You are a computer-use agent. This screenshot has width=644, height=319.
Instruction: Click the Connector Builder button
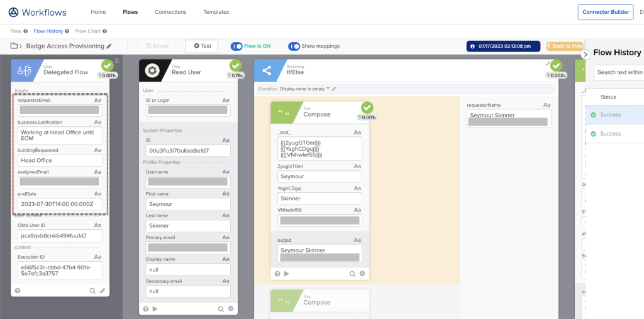click(605, 12)
